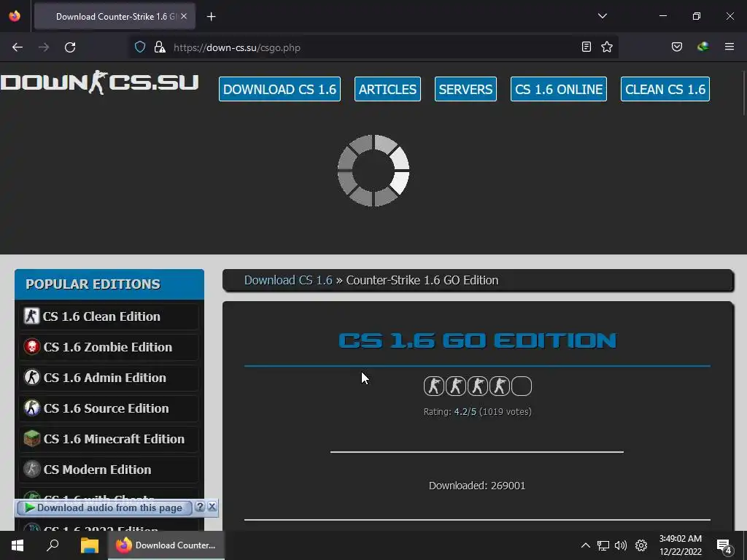
Task: Open CS 1.6 Admin Edition link
Action: (109, 378)
